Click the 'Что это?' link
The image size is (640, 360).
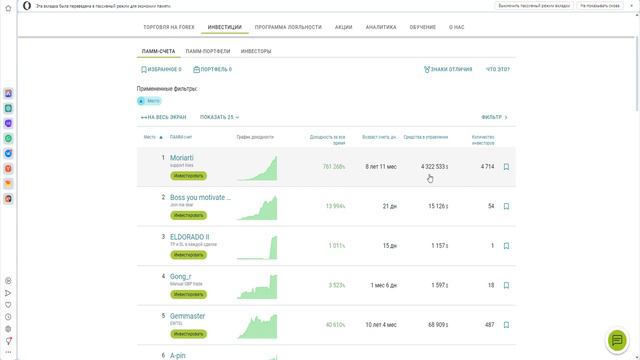pyautogui.click(x=498, y=69)
